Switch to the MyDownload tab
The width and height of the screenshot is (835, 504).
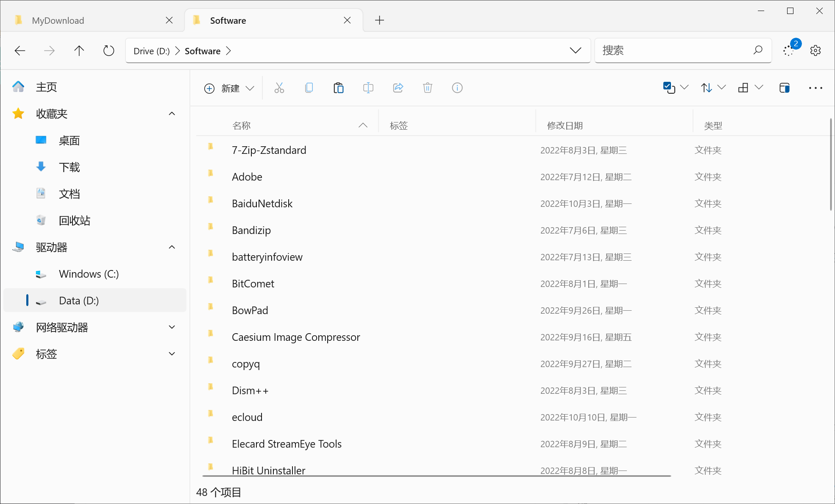click(58, 20)
